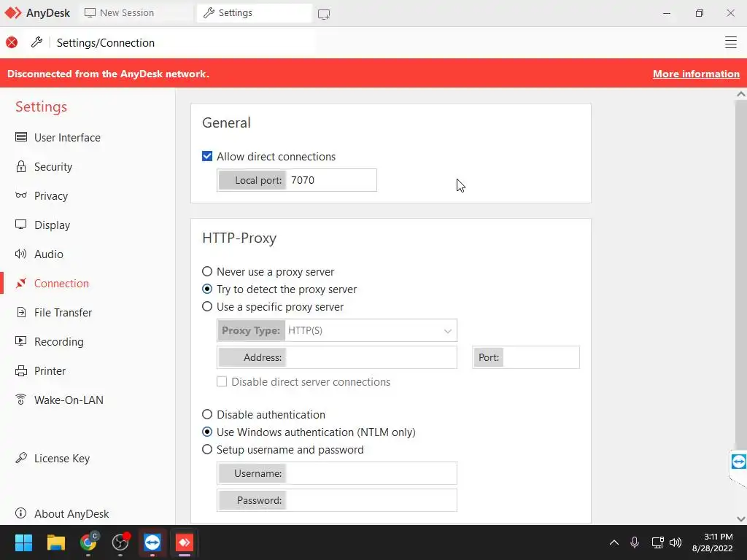Click the Printer icon in sidebar
Viewport: 747px width, 560px height.
(x=21, y=371)
